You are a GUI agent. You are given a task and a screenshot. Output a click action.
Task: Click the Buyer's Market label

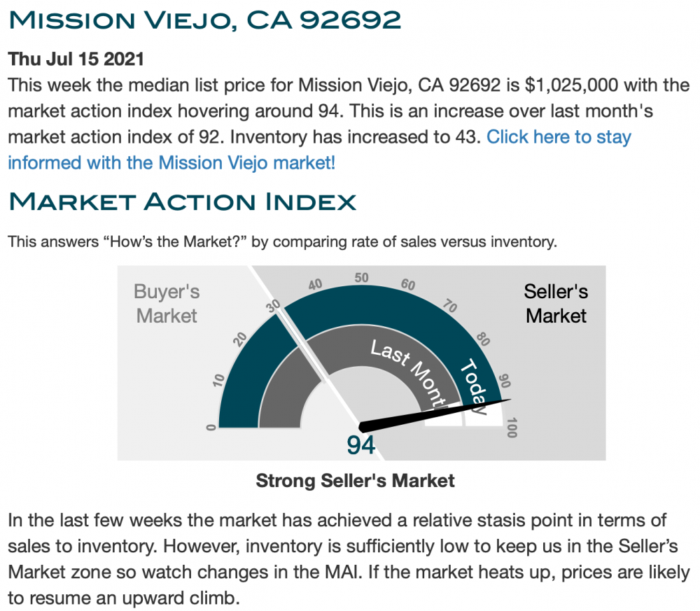tap(167, 304)
